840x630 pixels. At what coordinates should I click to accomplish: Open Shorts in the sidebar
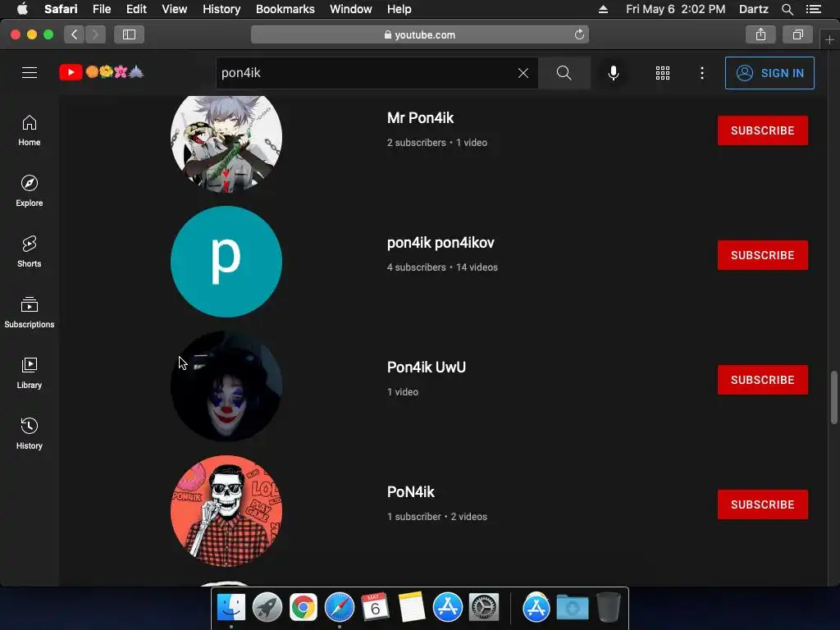tap(30, 251)
